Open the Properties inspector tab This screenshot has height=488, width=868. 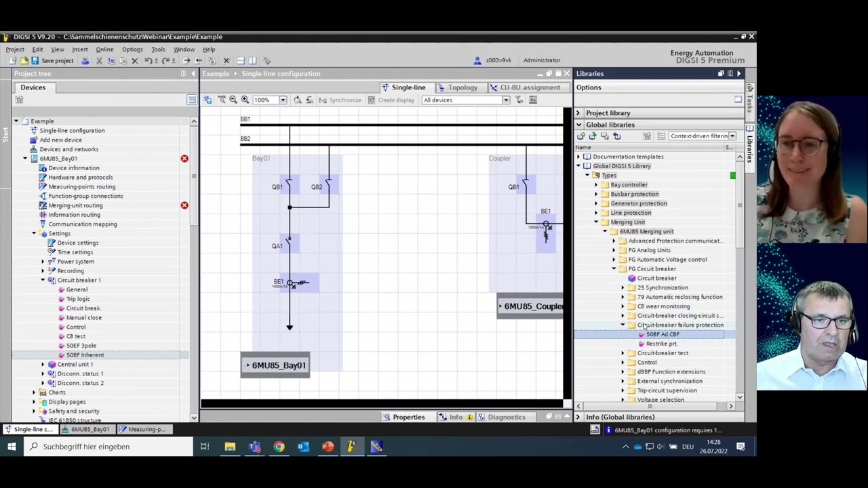pyautogui.click(x=403, y=418)
